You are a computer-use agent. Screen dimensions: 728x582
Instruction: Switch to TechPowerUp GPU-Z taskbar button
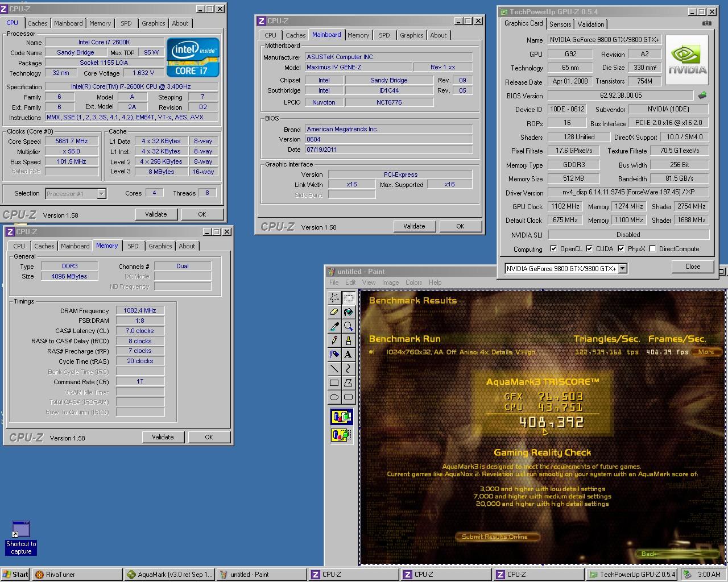point(632,575)
